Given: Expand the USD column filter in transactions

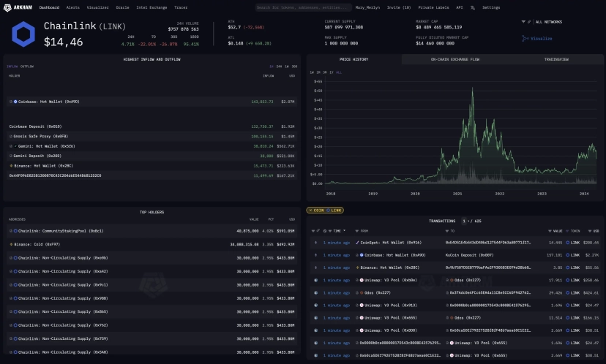Looking at the screenshot, I should [592, 231].
